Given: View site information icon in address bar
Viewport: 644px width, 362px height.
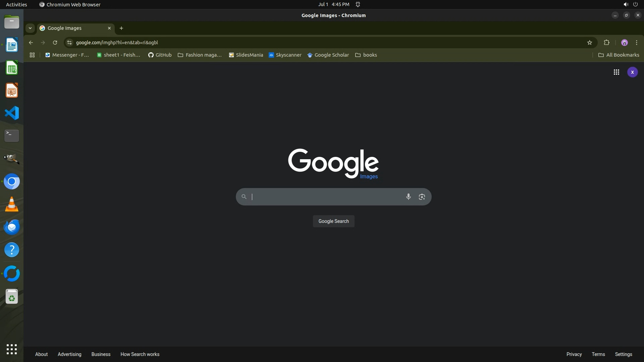Looking at the screenshot, I should pyautogui.click(x=69, y=43).
